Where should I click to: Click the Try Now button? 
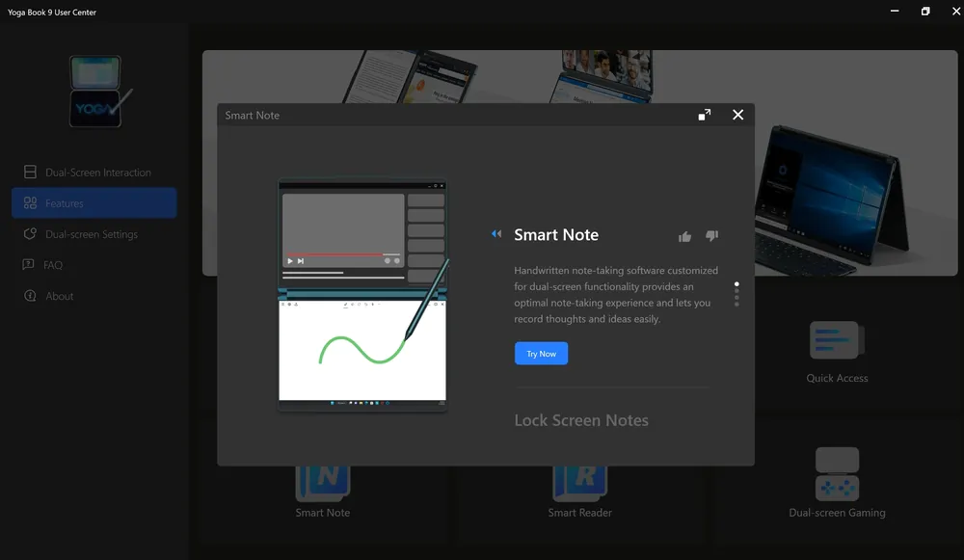(541, 354)
